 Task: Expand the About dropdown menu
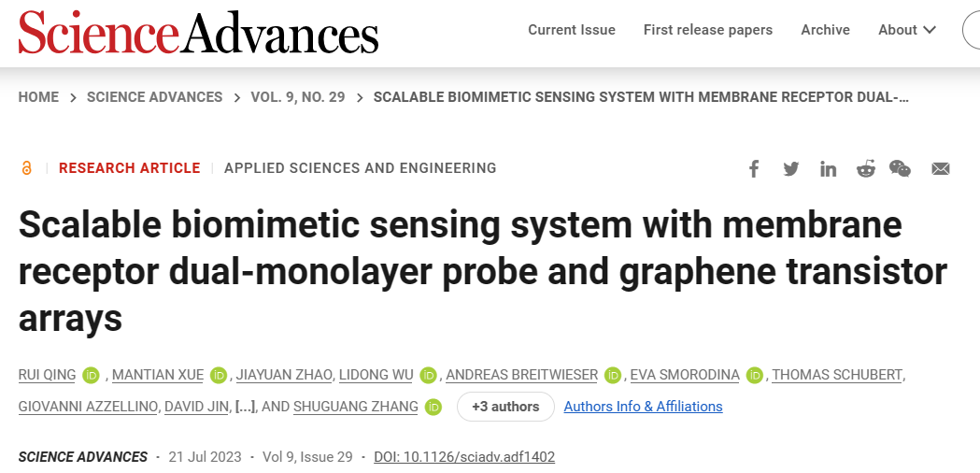[907, 30]
